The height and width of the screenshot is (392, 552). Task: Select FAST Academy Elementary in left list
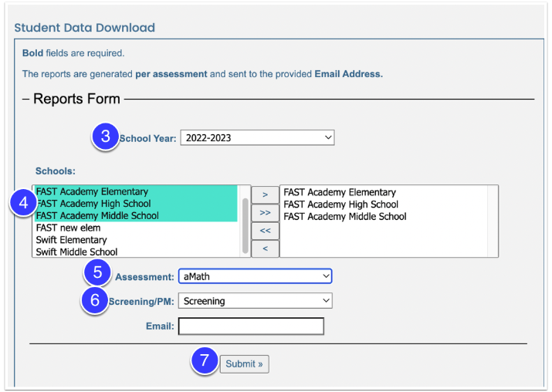92,191
